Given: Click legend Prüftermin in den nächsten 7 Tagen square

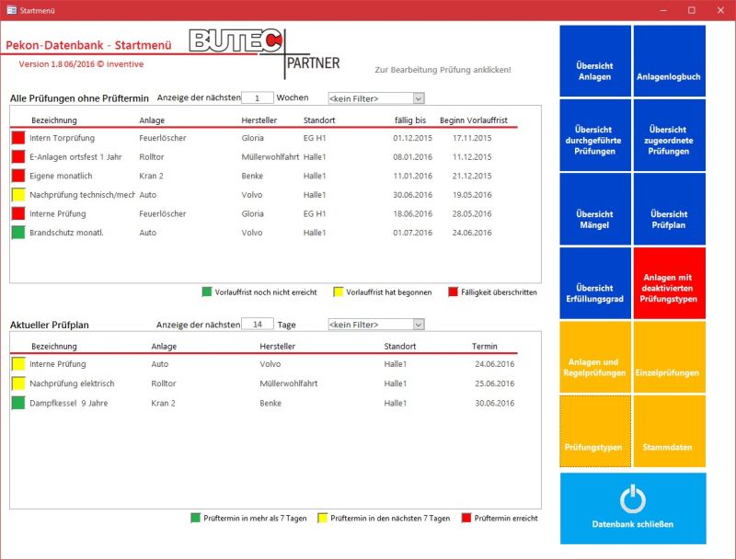Looking at the screenshot, I should click(x=323, y=518).
